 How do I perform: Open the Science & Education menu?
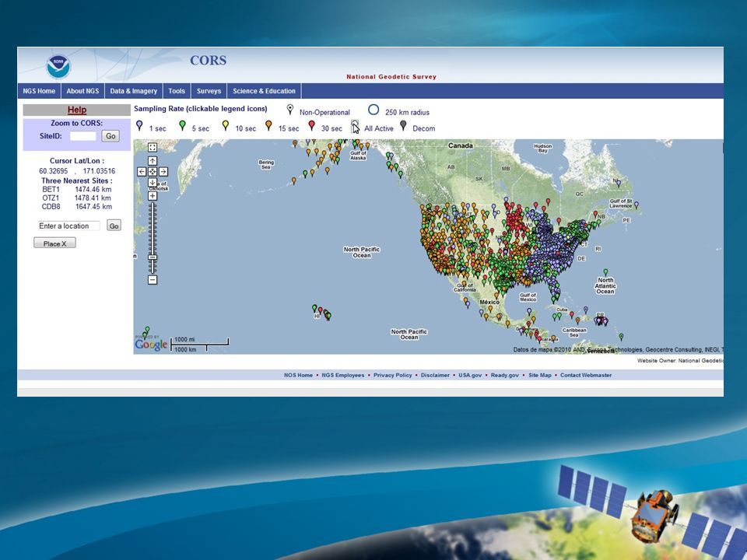click(x=264, y=91)
